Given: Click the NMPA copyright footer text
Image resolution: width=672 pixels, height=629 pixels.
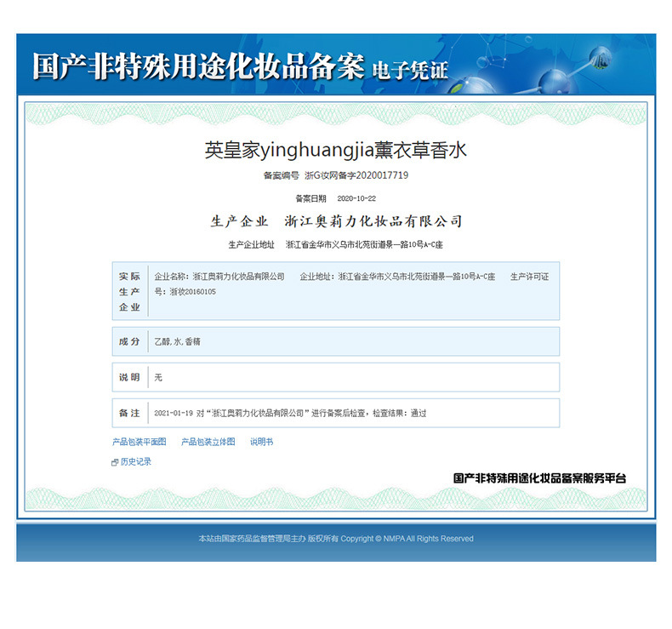Looking at the screenshot, I should pos(336,539).
